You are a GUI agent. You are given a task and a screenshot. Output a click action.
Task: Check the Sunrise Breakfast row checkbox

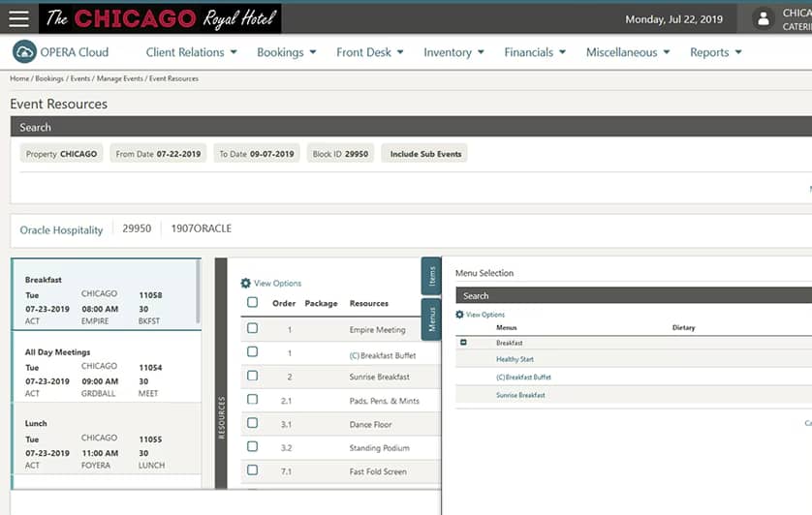(x=252, y=376)
